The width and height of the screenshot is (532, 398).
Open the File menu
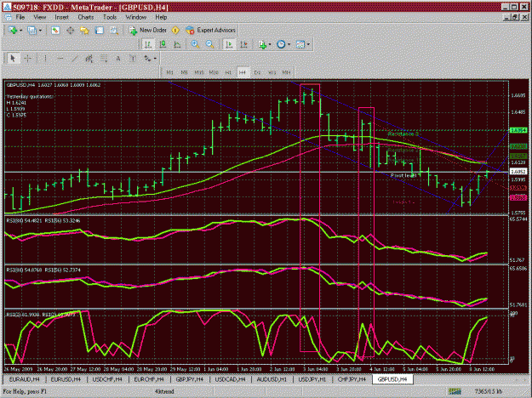(20, 17)
